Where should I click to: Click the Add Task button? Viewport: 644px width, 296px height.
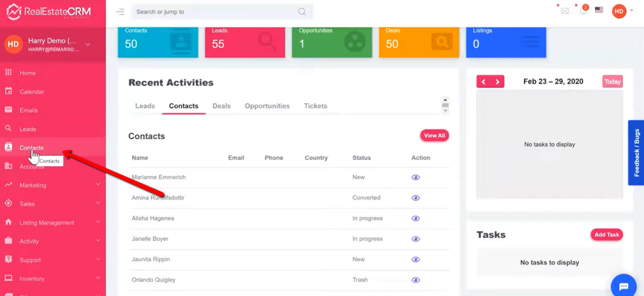[606, 234]
